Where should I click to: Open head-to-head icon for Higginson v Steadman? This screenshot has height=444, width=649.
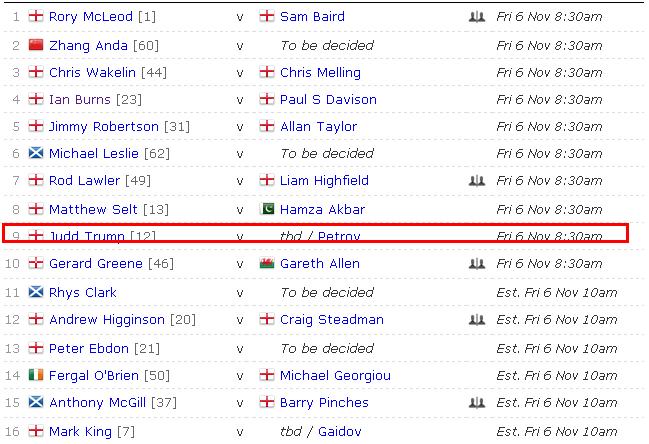[476, 320]
